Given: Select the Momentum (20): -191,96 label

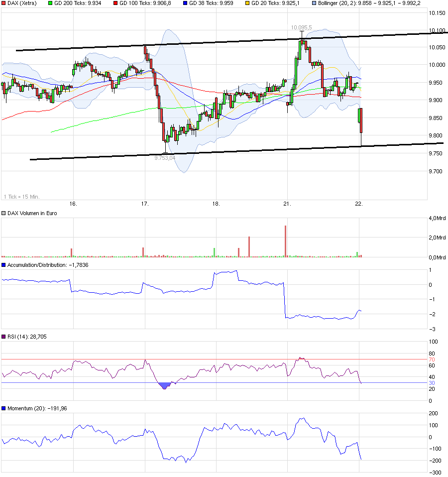Looking at the screenshot, I should coord(37,408).
